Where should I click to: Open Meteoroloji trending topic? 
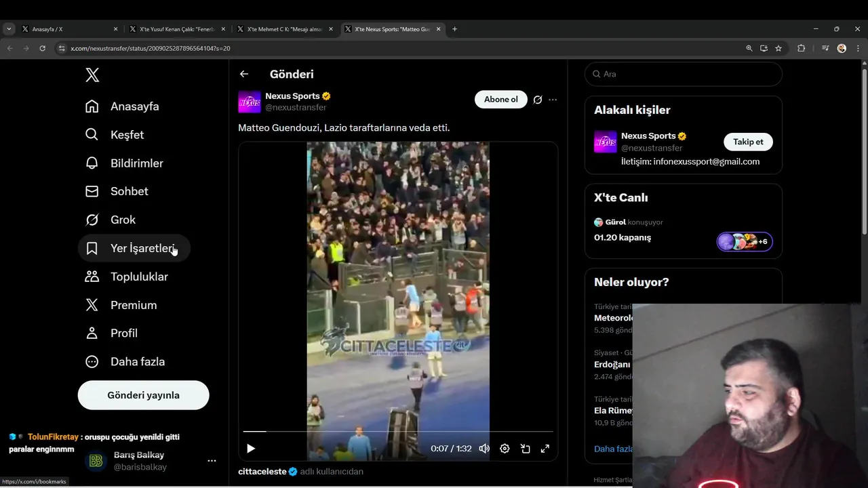click(x=613, y=318)
